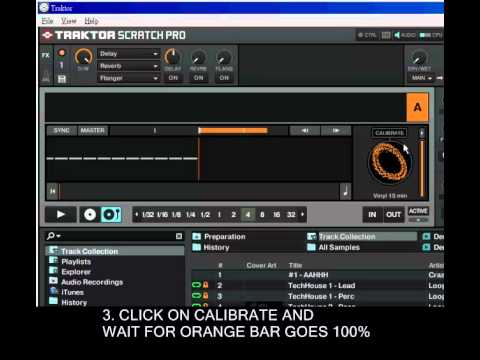Viewport: 480px width, 360px height.
Task: Show smaller loop sizes with left arrow
Action: pos(136,214)
